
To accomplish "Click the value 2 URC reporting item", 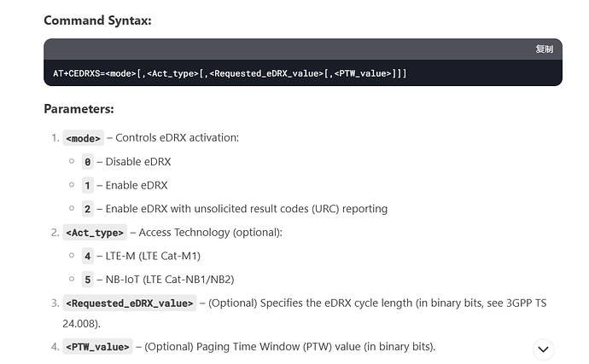I will pyautogui.click(x=235, y=209).
